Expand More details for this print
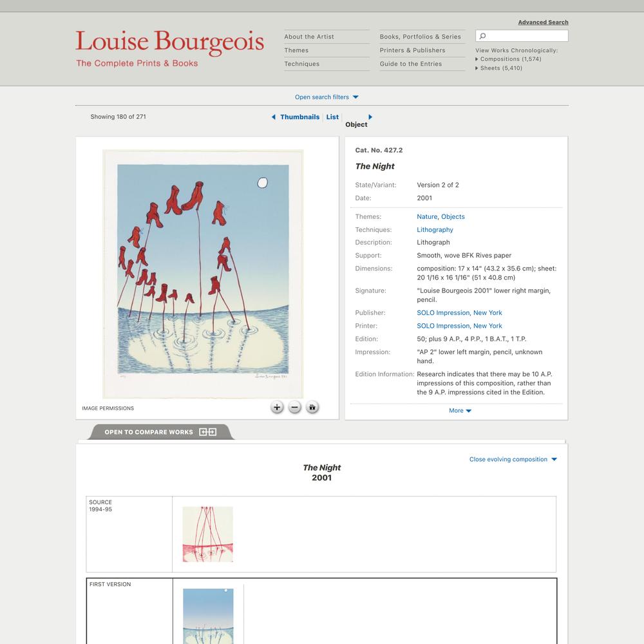The height and width of the screenshot is (644, 644). click(x=460, y=411)
